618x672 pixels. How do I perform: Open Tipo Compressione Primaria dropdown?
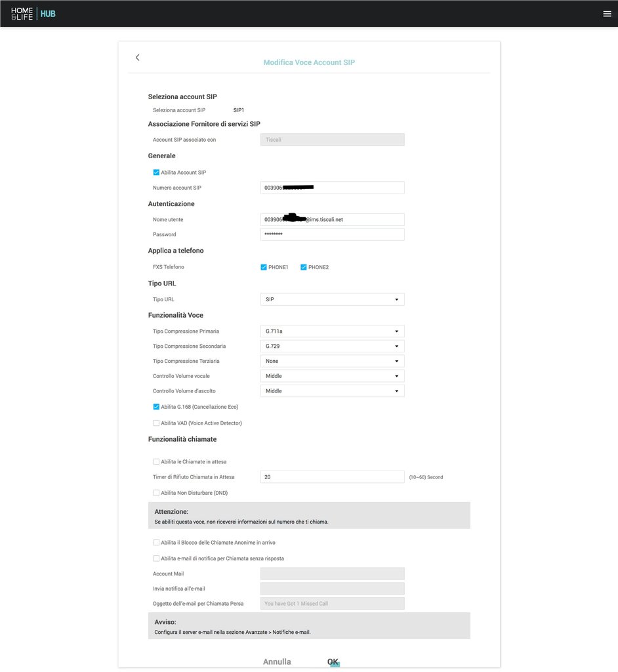click(332, 331)
